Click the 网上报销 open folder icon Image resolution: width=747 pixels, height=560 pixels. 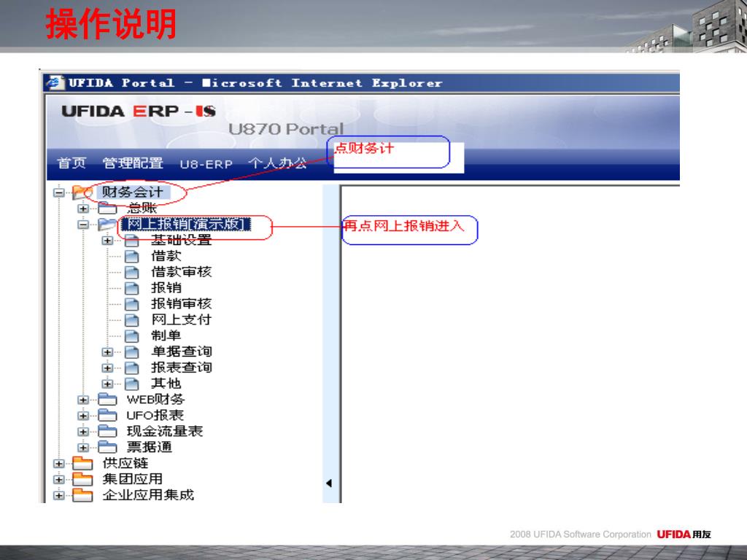108,224
